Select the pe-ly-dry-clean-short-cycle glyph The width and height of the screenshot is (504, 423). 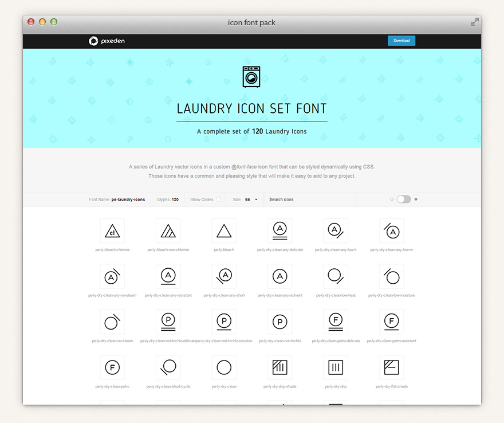(x=168, y=367)
